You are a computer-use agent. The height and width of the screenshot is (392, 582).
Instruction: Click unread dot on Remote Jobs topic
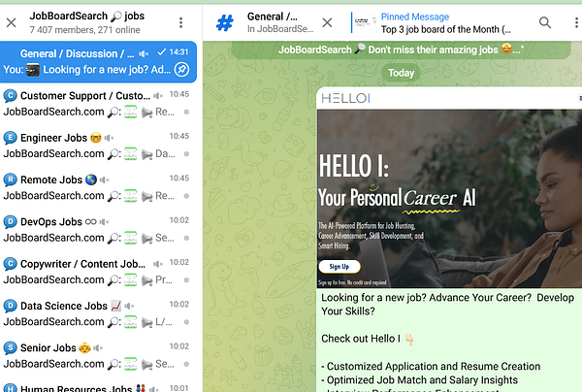click(x=186, y=196)
